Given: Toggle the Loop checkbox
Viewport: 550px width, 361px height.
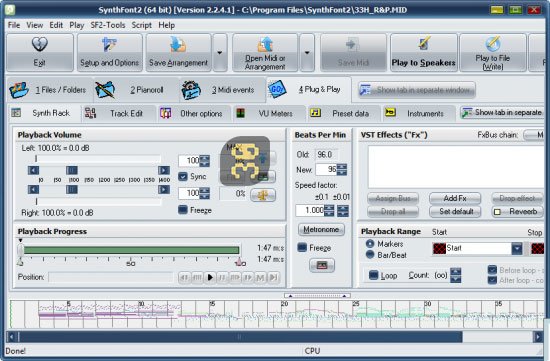Looking at the screenshot, I should click(x=374, y=275).
